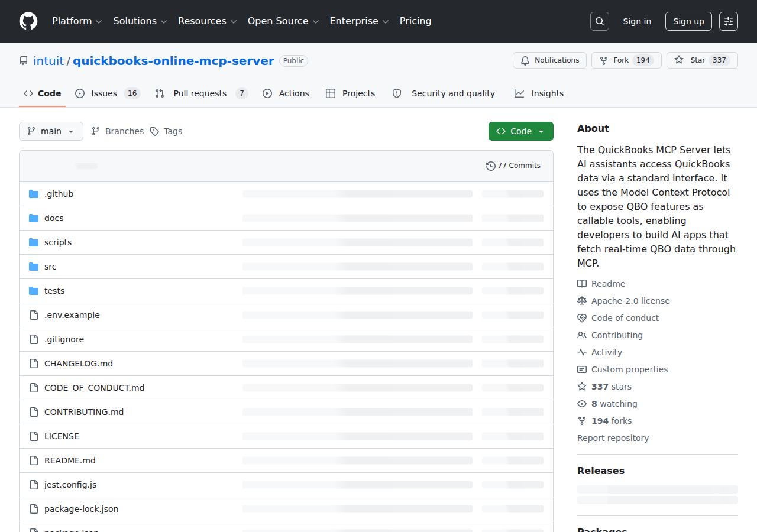Open the Releases section heading

tap(601, 471)
